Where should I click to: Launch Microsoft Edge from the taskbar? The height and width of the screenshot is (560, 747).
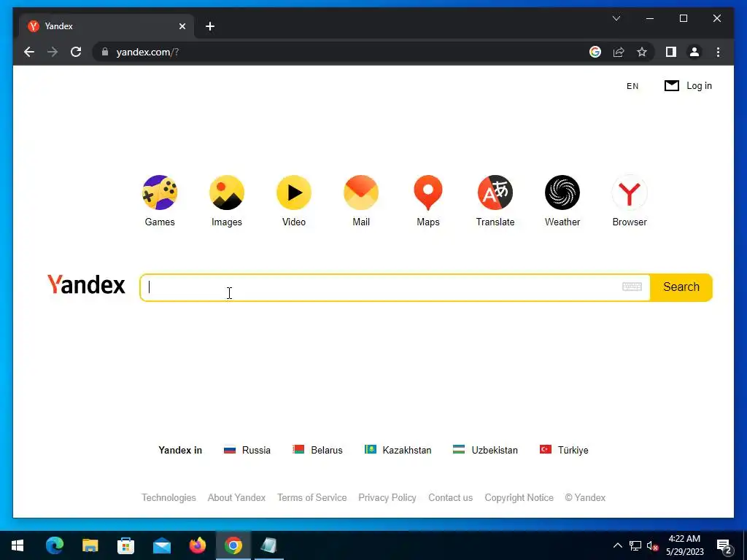(54, 545)
